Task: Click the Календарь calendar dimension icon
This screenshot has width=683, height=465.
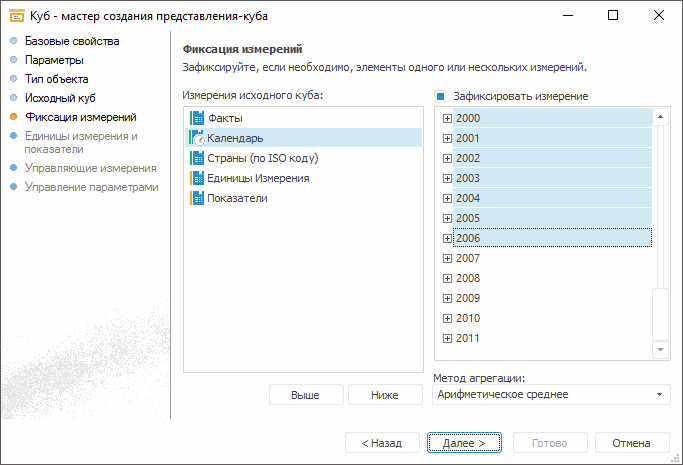Action: 197,138
